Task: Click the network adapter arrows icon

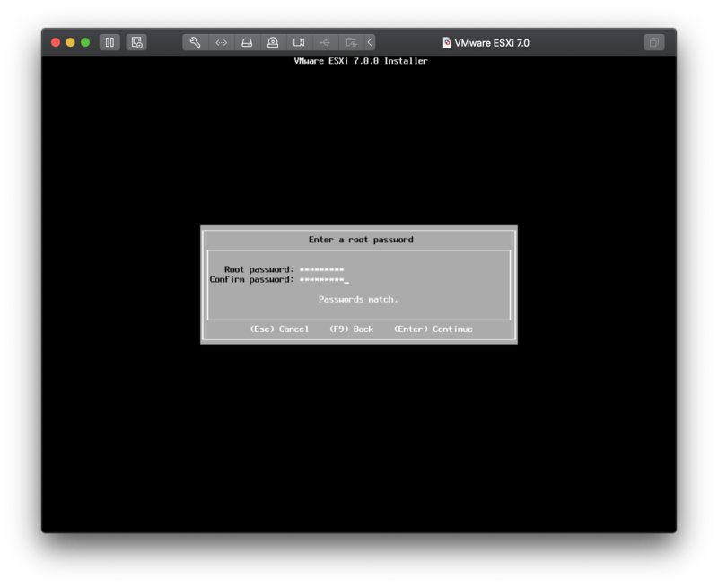Action: pyautogui.click(x=221, y=42)
